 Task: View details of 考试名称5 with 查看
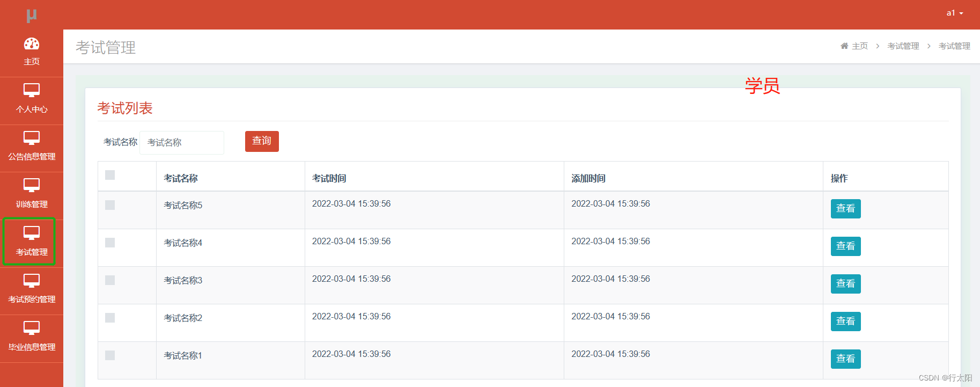click(x=845, y=209)
